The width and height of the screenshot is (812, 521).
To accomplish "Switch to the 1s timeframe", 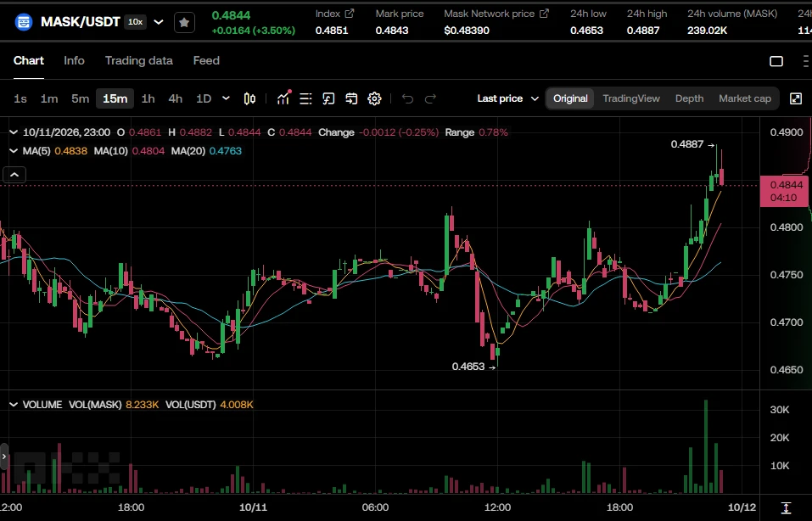I will tap(20, 98).
